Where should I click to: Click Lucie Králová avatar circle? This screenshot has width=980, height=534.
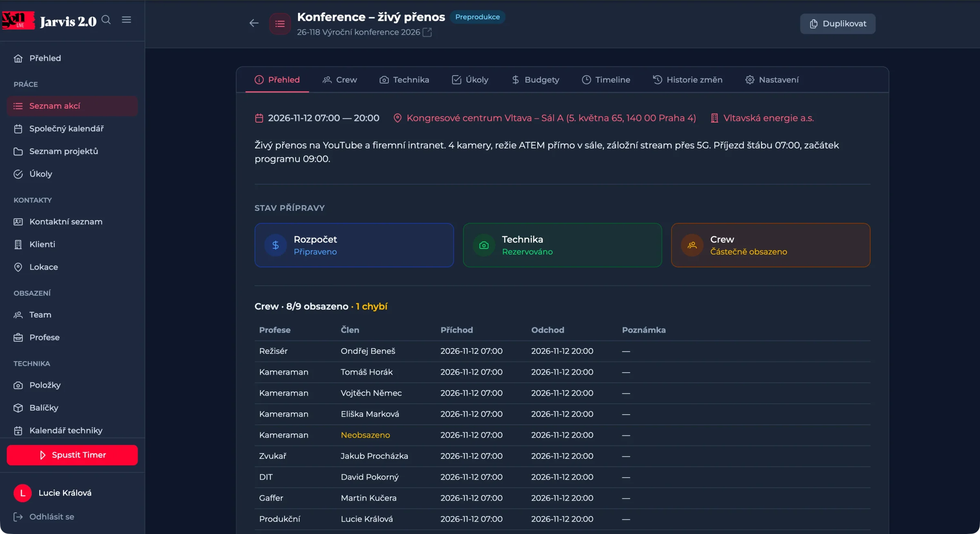[23, 493]
